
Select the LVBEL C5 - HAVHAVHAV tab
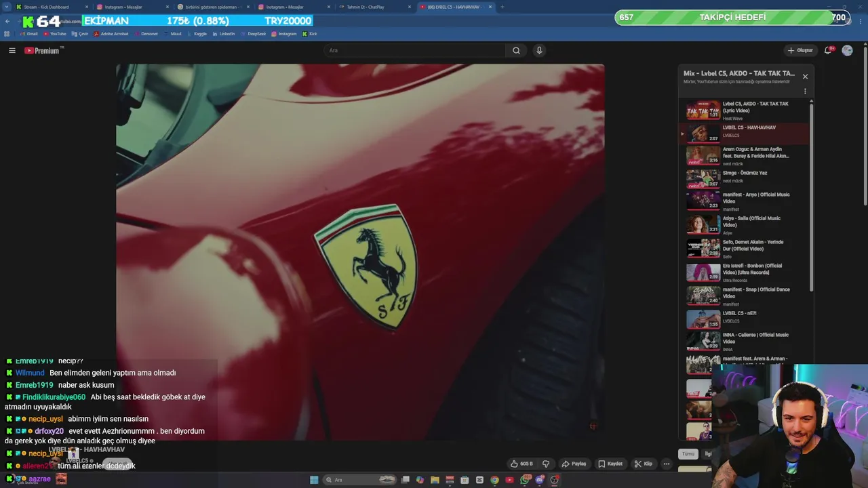point(456,7)
